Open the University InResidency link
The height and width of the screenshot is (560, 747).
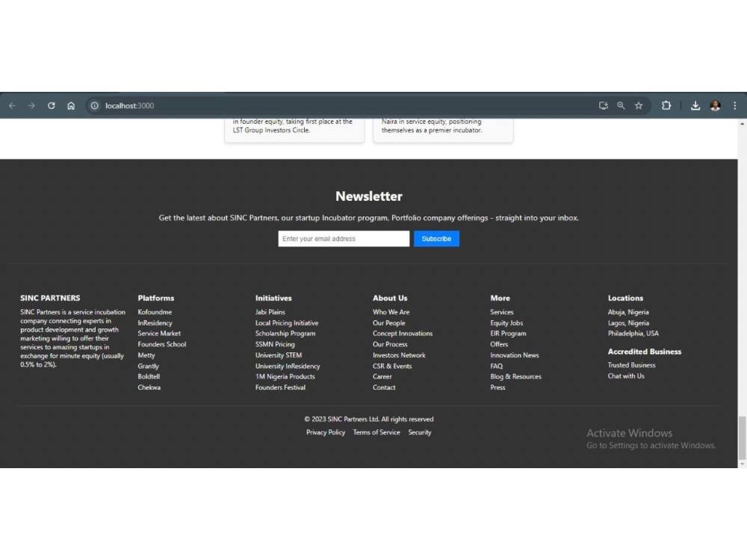tap(288, 366)
